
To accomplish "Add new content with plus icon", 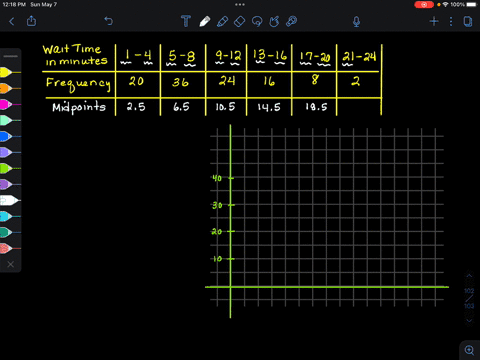I will (x=434, y=22).
